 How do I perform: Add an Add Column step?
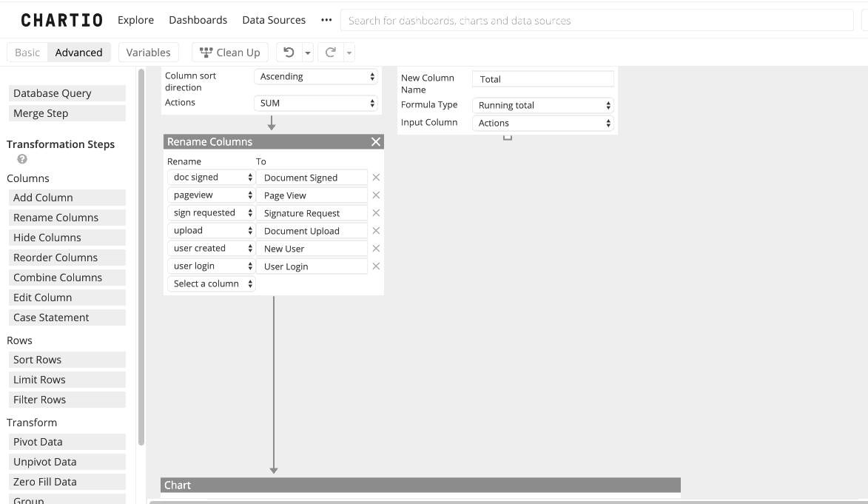[x=67, y=197]
